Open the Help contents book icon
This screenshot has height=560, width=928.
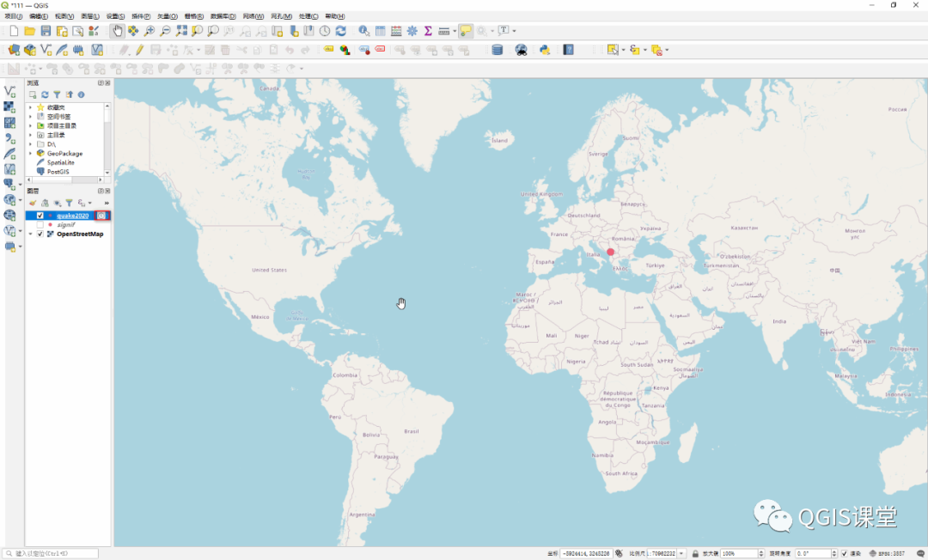pyautogui.click(x=568, y=50)
